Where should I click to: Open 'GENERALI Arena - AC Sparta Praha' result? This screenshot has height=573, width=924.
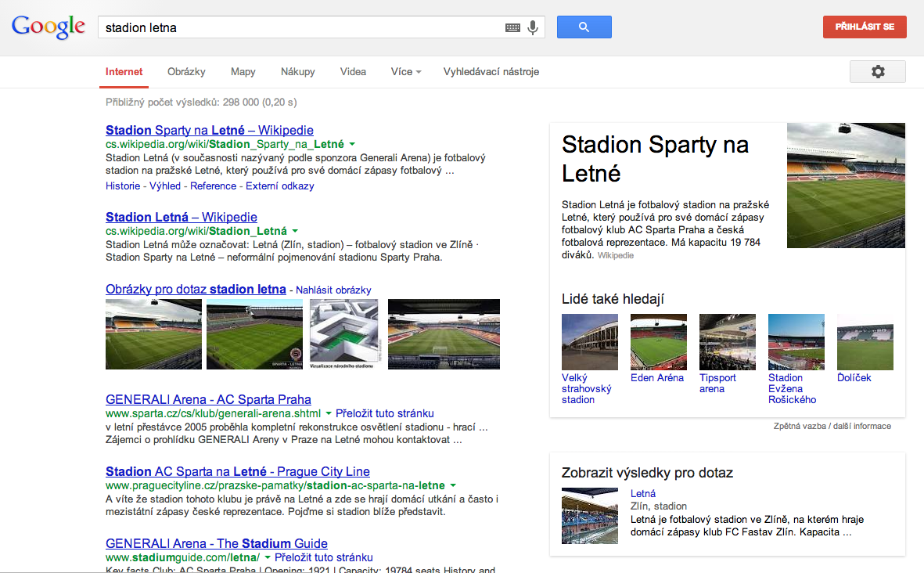coord(208,400)
